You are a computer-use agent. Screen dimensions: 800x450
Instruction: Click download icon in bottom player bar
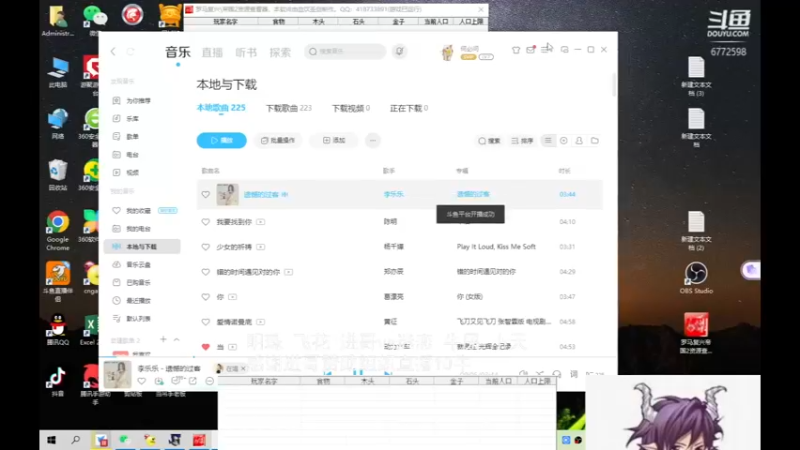pyautogui.click(x=159, y=381)
